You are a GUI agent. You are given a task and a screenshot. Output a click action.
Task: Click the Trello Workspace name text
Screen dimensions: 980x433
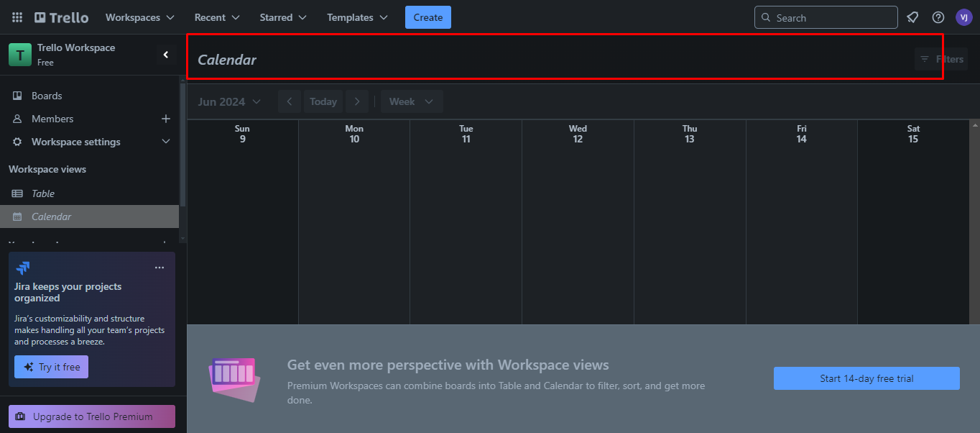pos(76,47)
